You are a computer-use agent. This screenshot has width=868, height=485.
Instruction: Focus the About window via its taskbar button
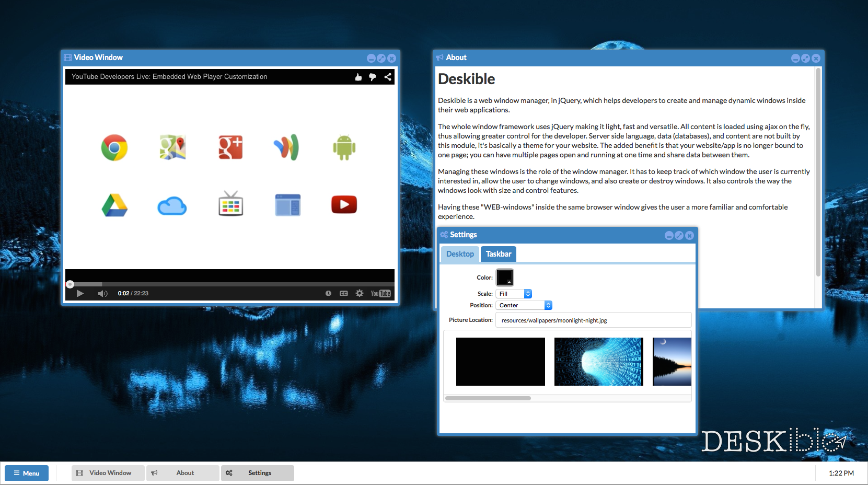click(x=182, y=473)
